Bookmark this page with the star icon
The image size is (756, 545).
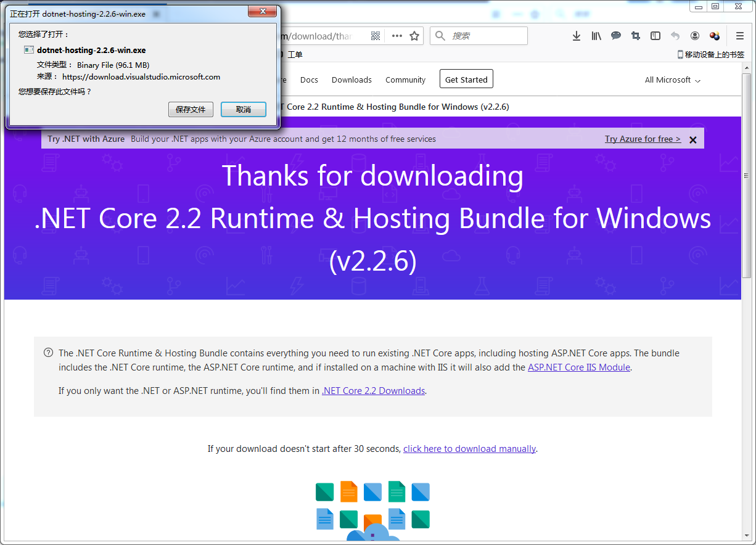point(414,36)
